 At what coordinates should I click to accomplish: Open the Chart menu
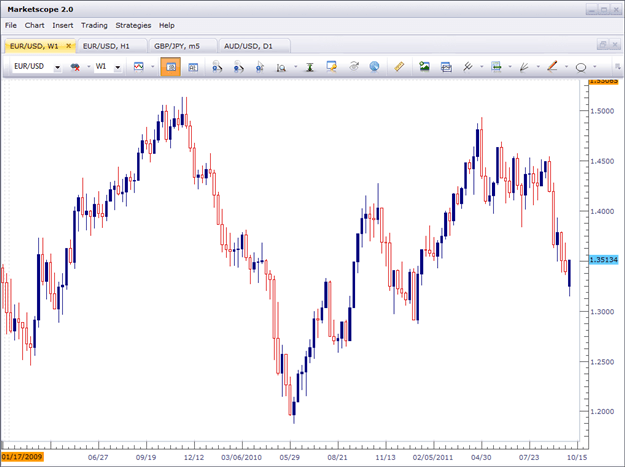34,26
